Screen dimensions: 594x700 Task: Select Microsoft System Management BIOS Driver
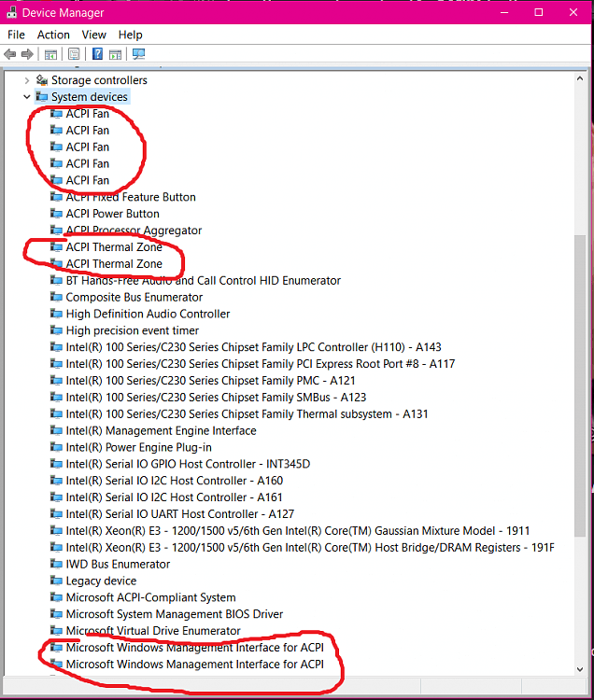click(x=175, y=614)
